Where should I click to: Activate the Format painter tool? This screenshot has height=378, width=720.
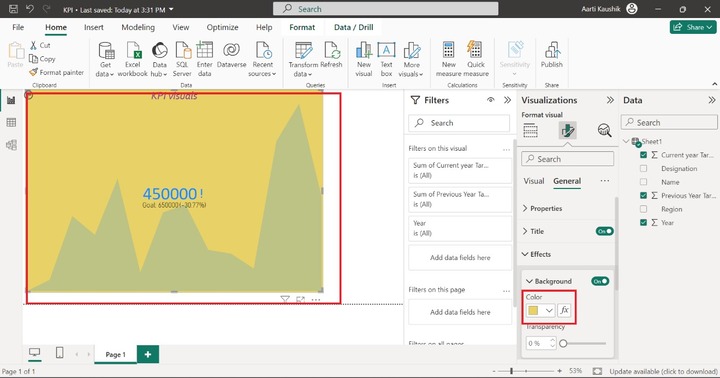coord(56,72)
